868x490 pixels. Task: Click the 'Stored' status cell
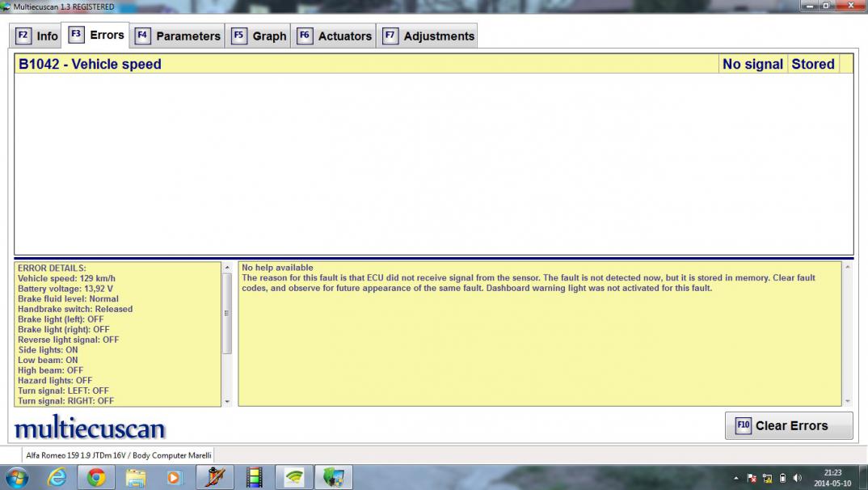[813, 64]
